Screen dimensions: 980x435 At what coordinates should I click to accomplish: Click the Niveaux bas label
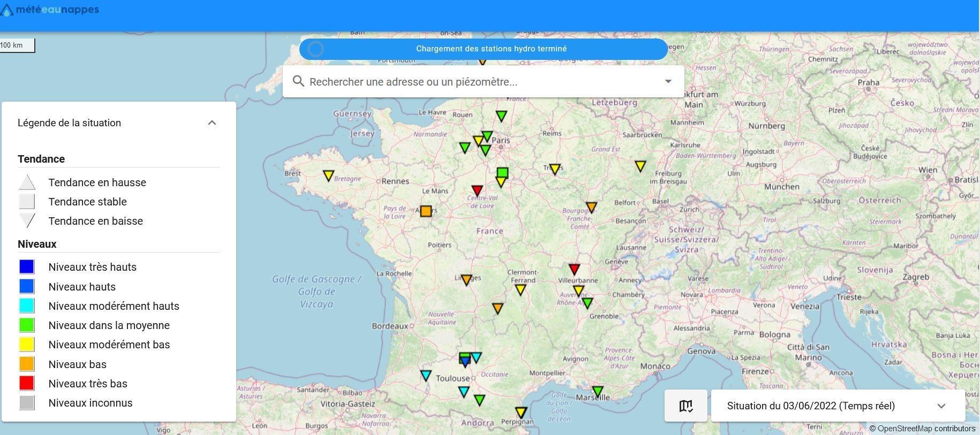78,364
